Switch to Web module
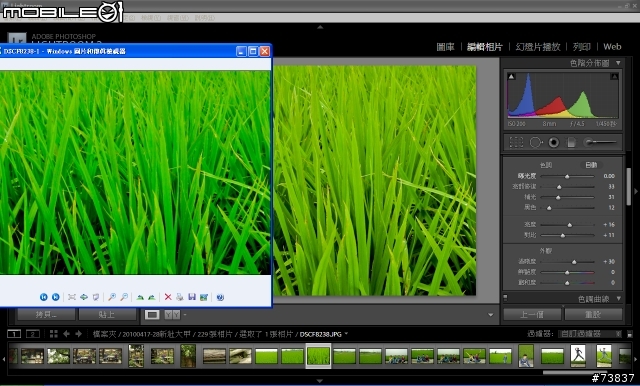 tap(612, 47)
